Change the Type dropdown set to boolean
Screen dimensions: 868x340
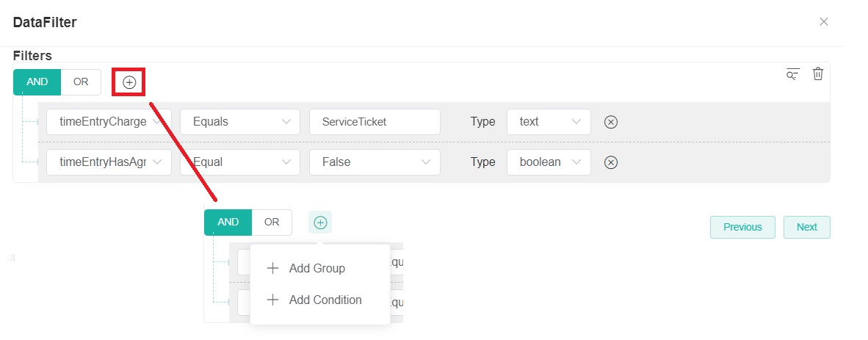tap(549, 162)
